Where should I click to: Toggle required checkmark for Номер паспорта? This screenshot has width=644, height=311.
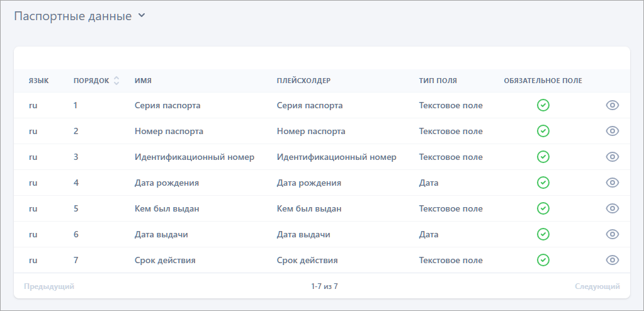point(543,131)
